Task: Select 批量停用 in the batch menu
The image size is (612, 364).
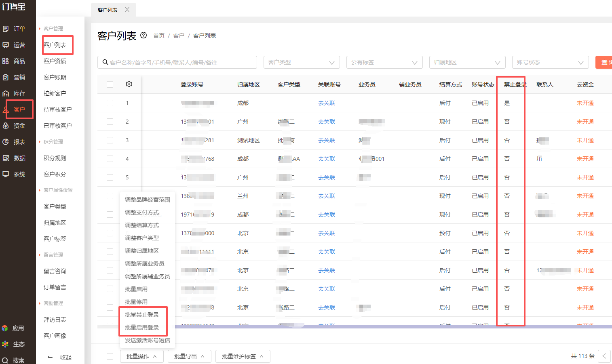Action: [136, 302]
